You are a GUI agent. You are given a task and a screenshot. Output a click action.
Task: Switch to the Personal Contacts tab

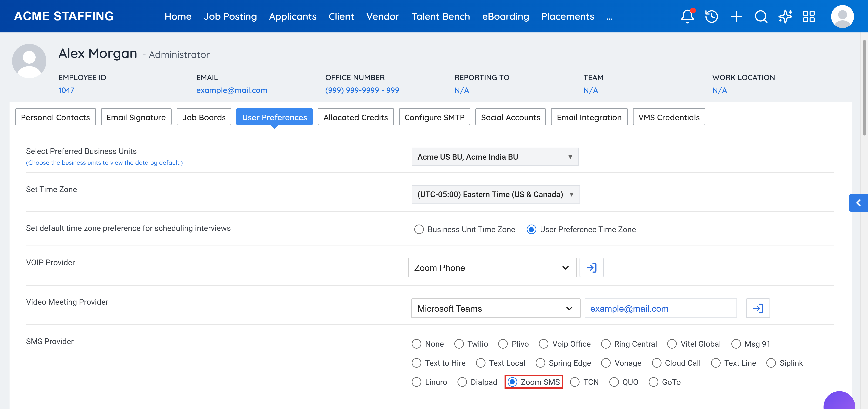pos(56,117)
